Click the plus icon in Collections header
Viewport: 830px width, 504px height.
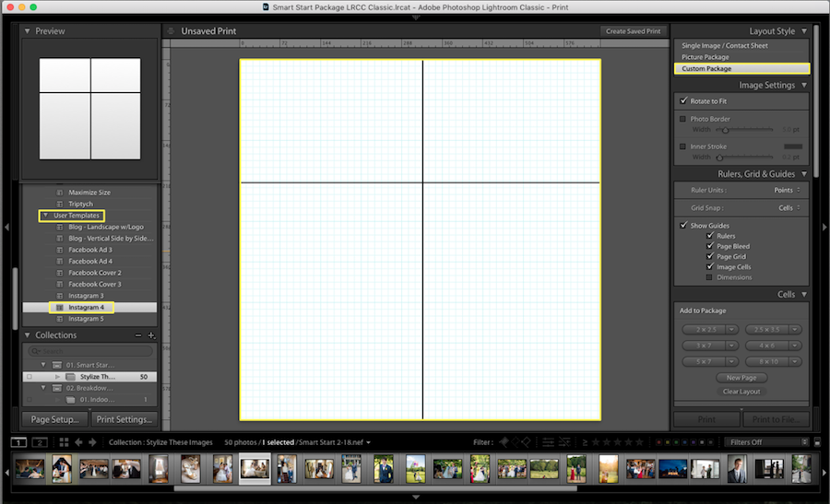pyautogui.click(x=151, y=335)
